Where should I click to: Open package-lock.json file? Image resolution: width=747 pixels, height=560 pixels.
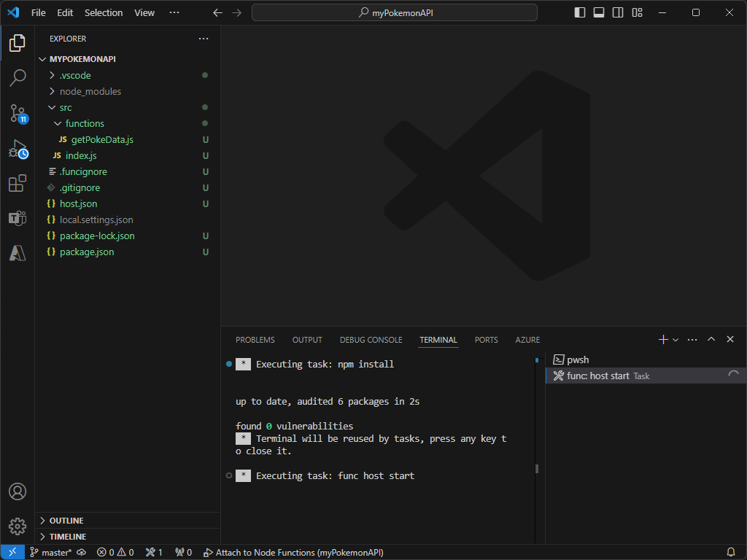tap(128, 236)
